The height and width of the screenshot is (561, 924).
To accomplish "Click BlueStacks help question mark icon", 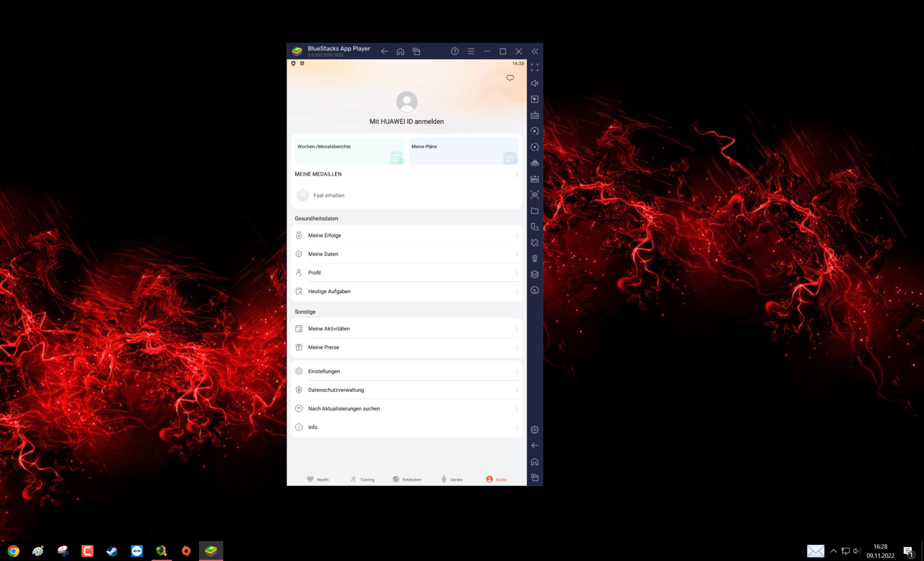I will click(x=455, y=51).
